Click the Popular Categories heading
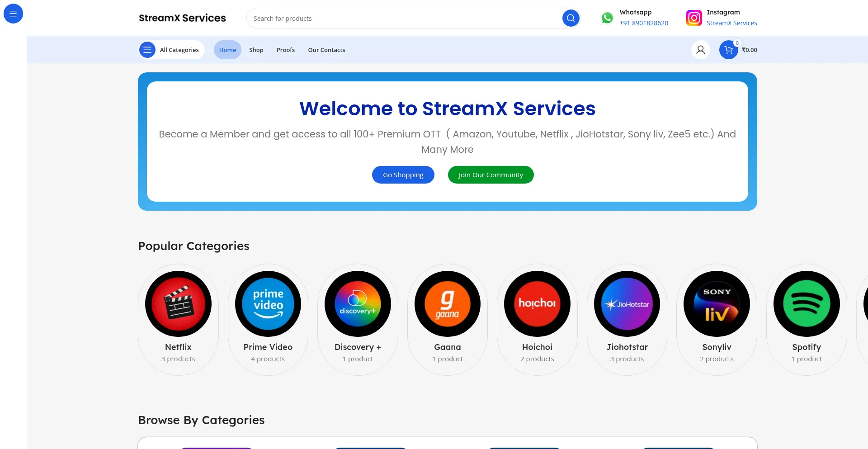 (x=193, y=246)
